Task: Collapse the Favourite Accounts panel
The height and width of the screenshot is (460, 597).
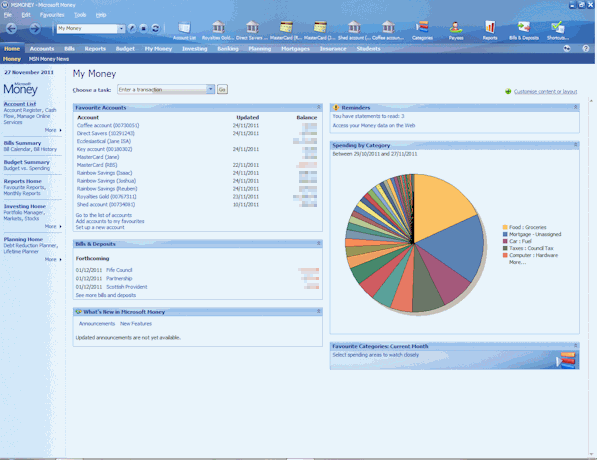Action: pyautogui.click(x=319, y=107)
